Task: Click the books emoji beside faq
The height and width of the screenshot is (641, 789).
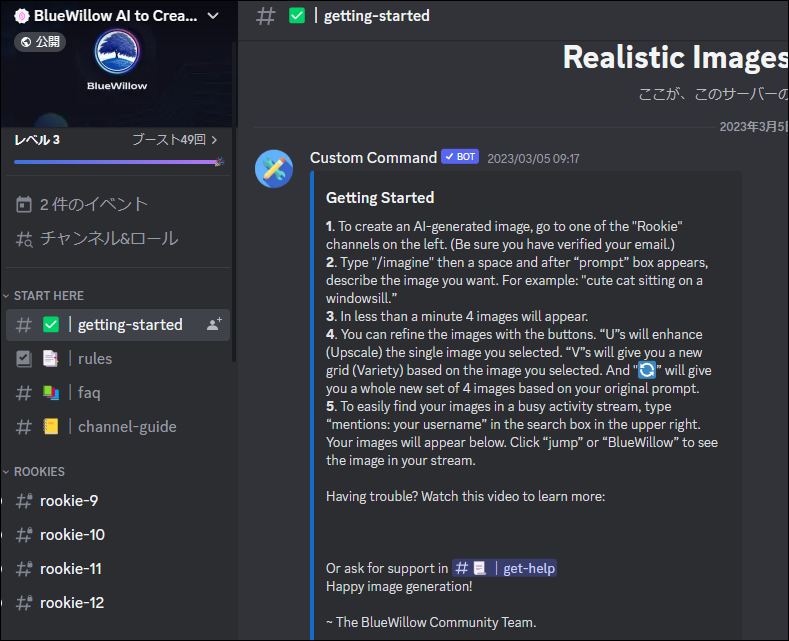Action: click(51, 392)
